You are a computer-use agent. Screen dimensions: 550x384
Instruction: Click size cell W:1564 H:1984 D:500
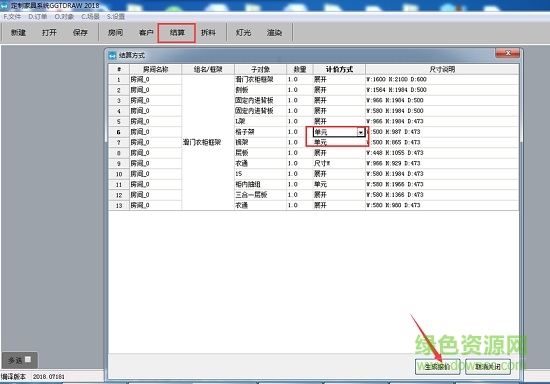[x=442, y=90]
